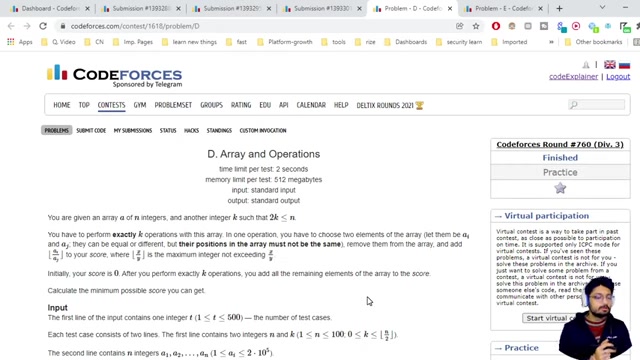Image resolution: width=640 pixels, height=360 pixels.
Task: Open the Other bookmarks folder
Action: tap(593, 42)
